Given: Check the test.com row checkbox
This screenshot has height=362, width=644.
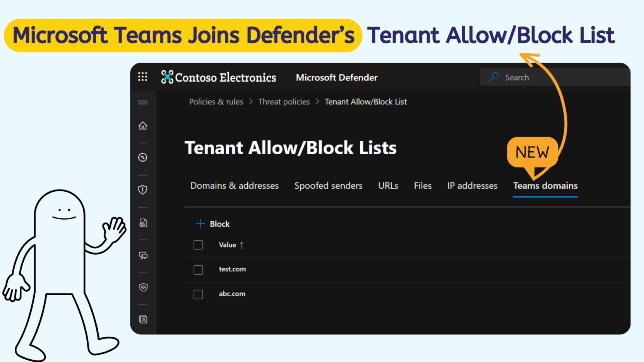Looking at the screenshot, I should coord(198,270).
